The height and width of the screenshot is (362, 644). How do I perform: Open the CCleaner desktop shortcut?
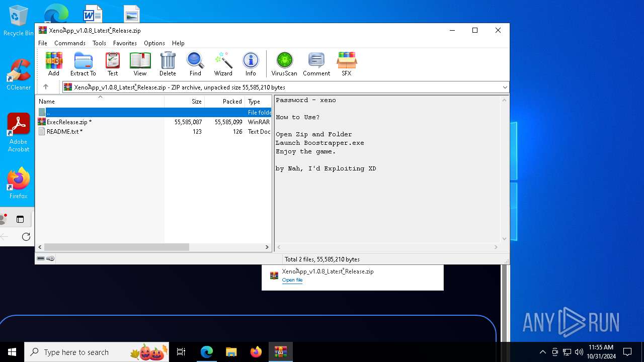(x=19, y=74)
